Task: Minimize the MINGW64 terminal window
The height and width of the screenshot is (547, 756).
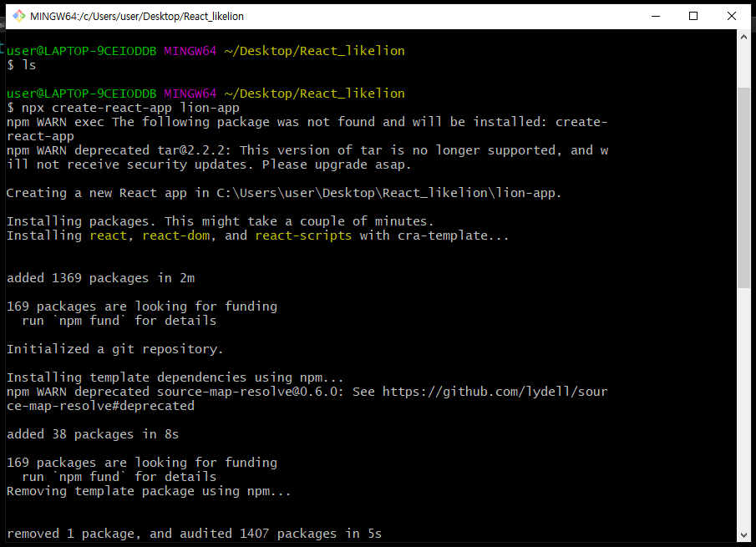Action: tap(655, 16)
